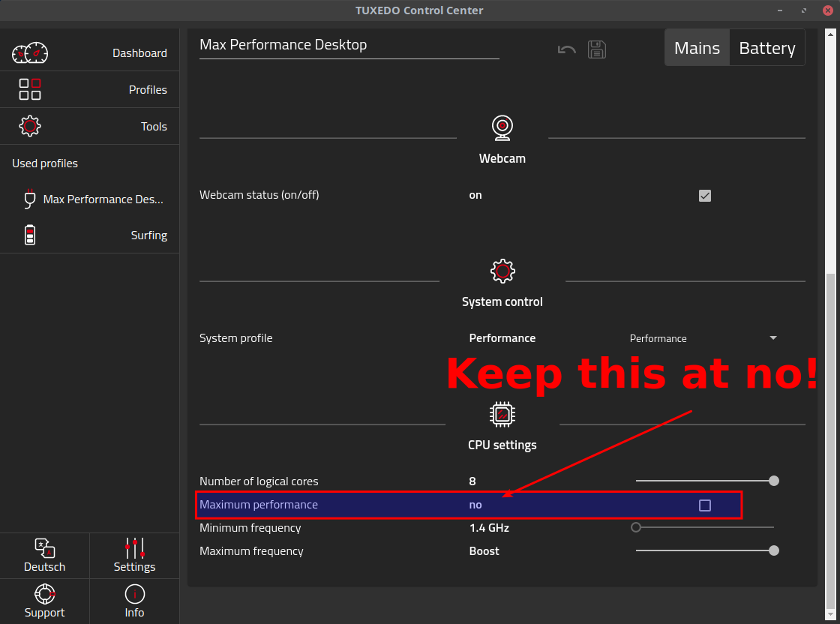The width and height of the screenshot is (840, 624).
Task: Click the 'System profile' label
Action: coord(235,338)
